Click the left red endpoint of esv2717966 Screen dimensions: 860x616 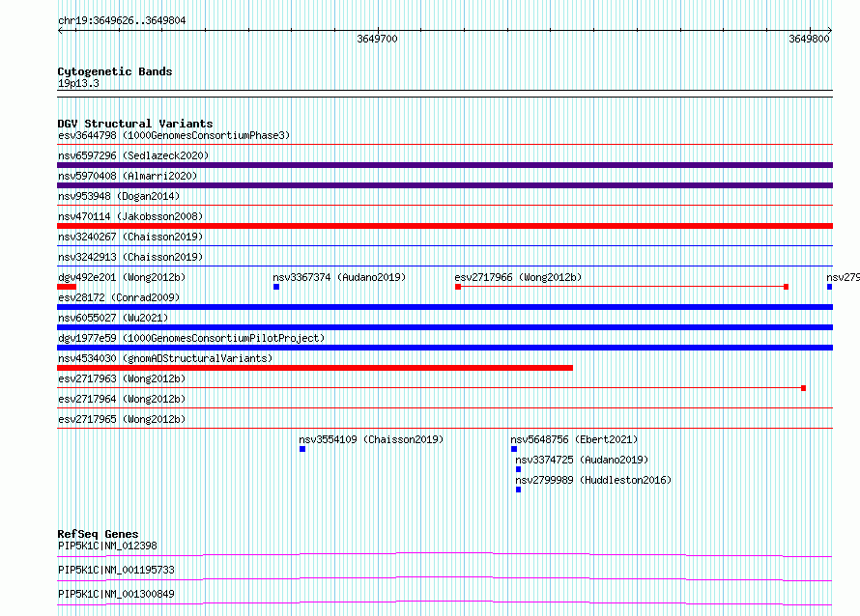[458, 287]
